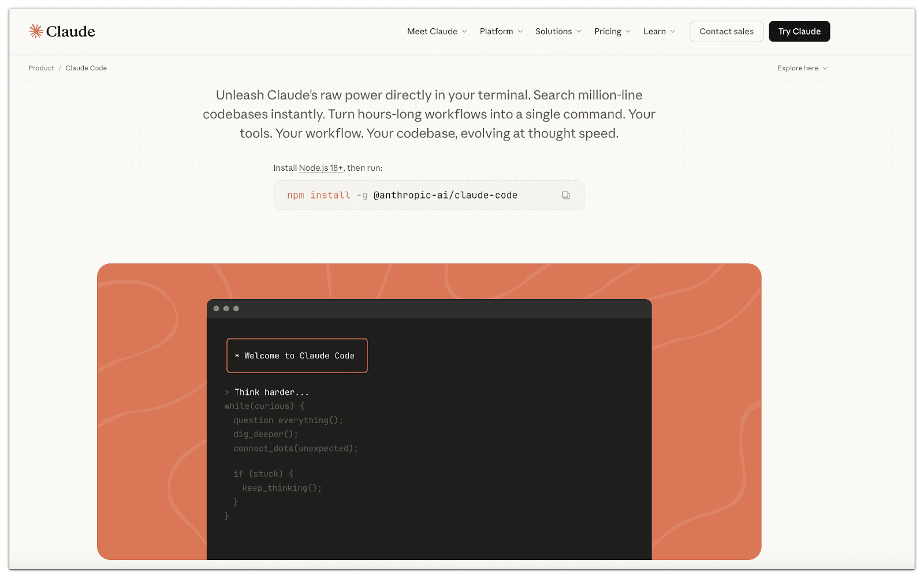
Task: Click the Contact sales button
Action: coord(726,31)
